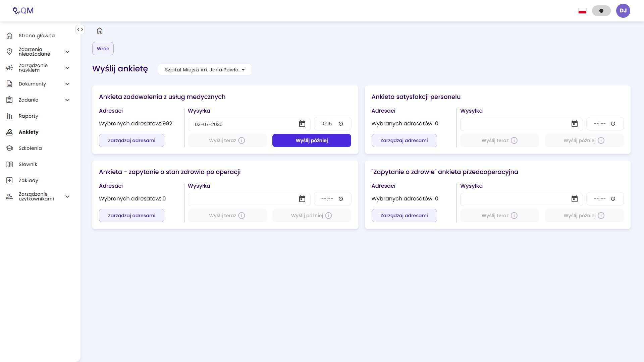Open the Polish flag language selector
The height and width of the screenshot is (362, 644).
click(x=582, y=11)
